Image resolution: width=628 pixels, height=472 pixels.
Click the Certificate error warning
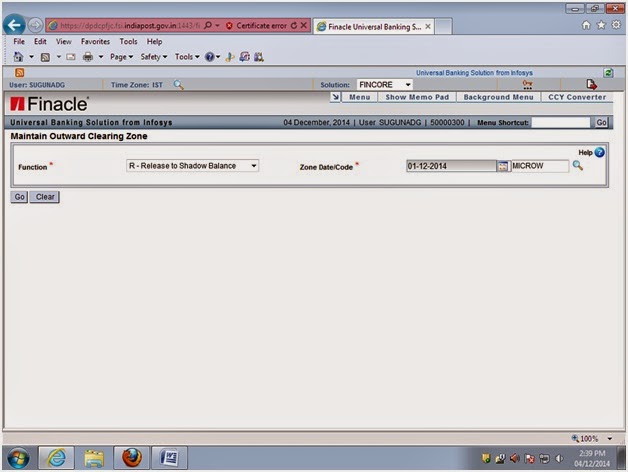pos(257,26)
